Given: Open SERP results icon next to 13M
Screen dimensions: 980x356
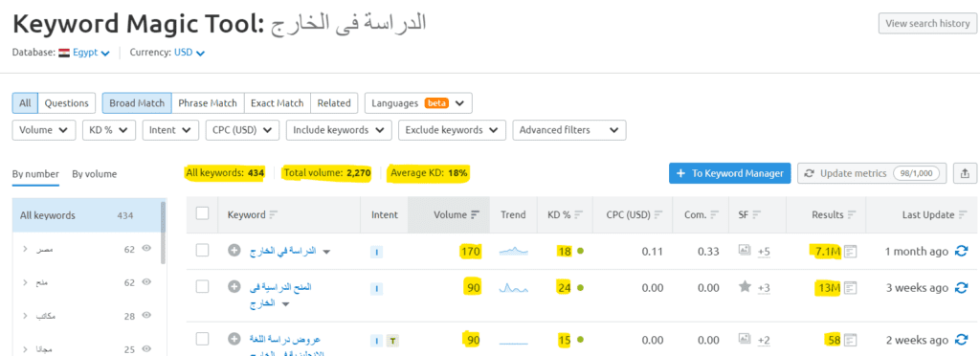Looking at the screenshot, I should (x=850, y=288).
